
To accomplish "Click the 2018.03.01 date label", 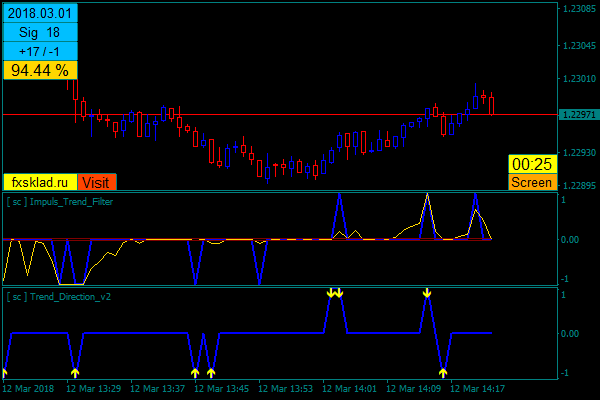I will pos(40,13).
